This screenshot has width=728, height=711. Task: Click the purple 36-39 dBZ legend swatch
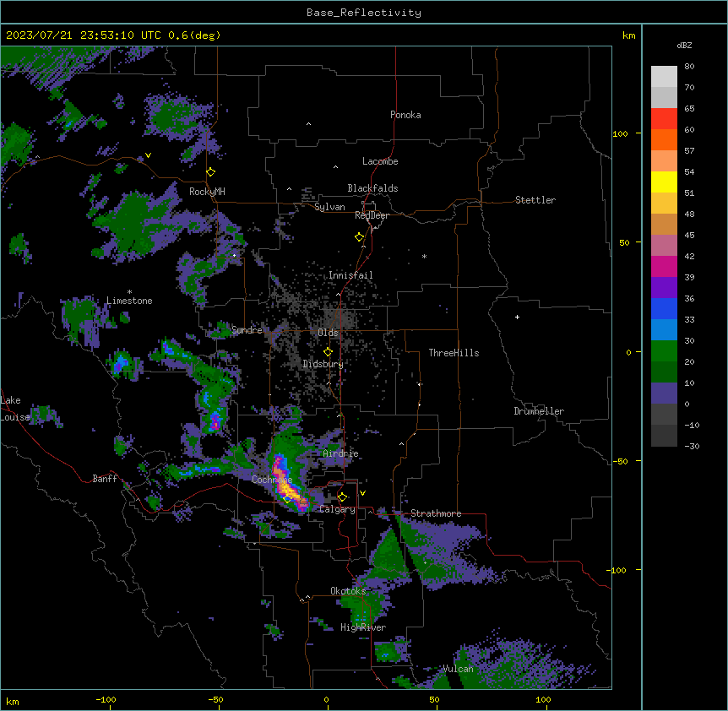click(664, 288)
